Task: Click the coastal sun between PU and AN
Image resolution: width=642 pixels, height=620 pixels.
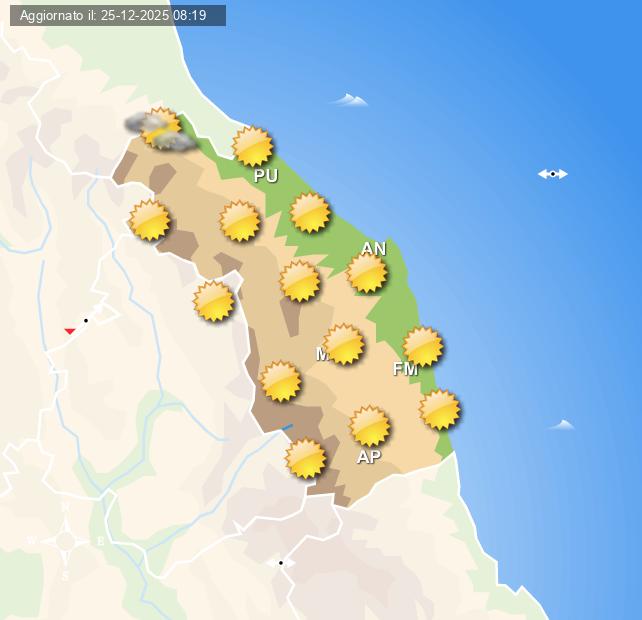Action: pyautogui.click(x=310, y=213)
